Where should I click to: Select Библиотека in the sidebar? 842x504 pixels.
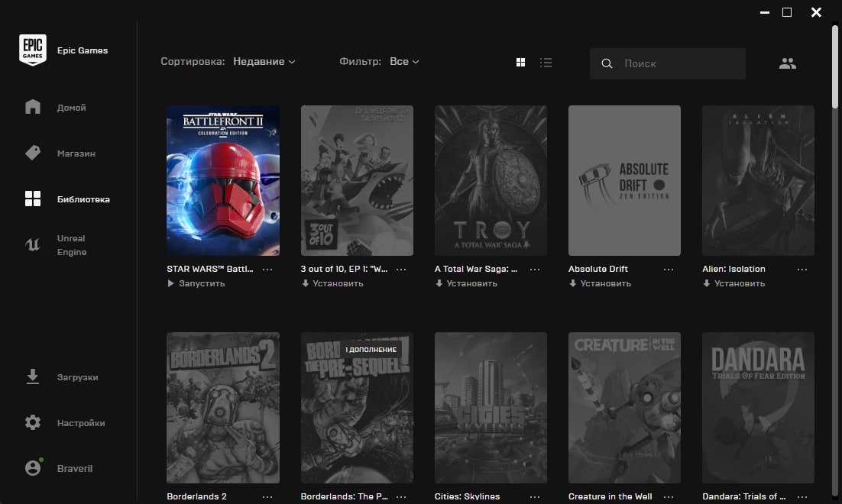pyautogui.click(x=67, y=199)
